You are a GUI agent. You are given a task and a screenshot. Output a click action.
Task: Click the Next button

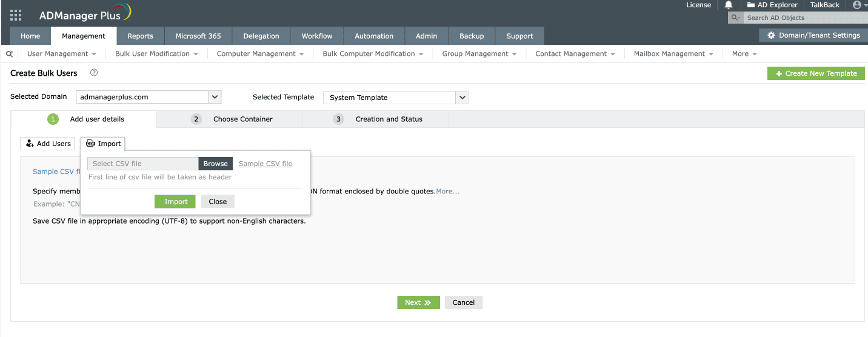point(419,302)
